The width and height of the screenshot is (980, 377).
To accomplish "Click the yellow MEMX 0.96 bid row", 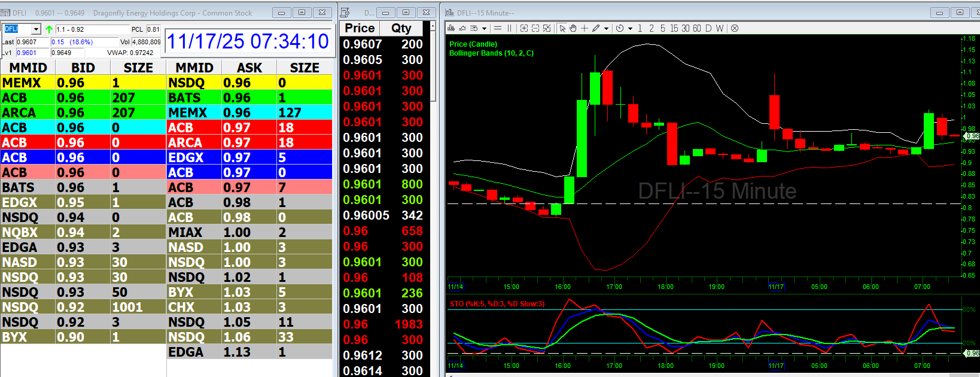I will [83, 83].
